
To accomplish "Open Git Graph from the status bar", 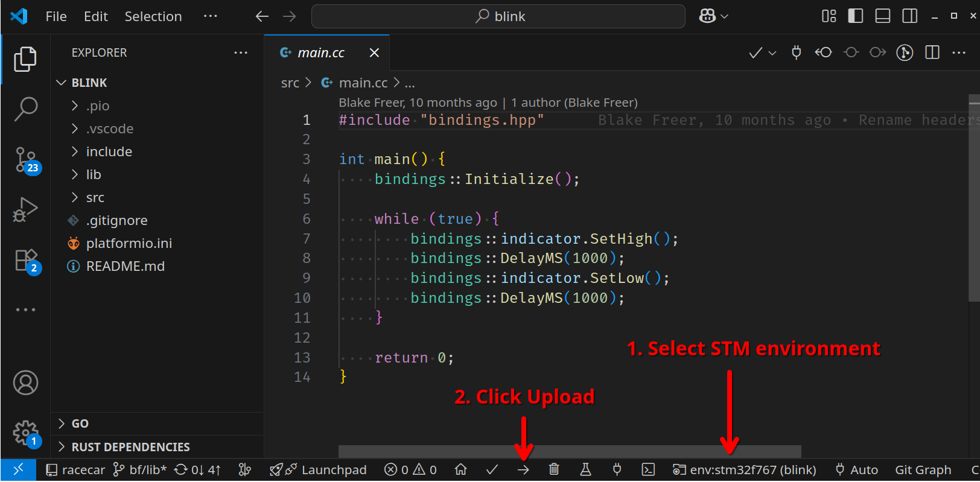I will [923, 470].
